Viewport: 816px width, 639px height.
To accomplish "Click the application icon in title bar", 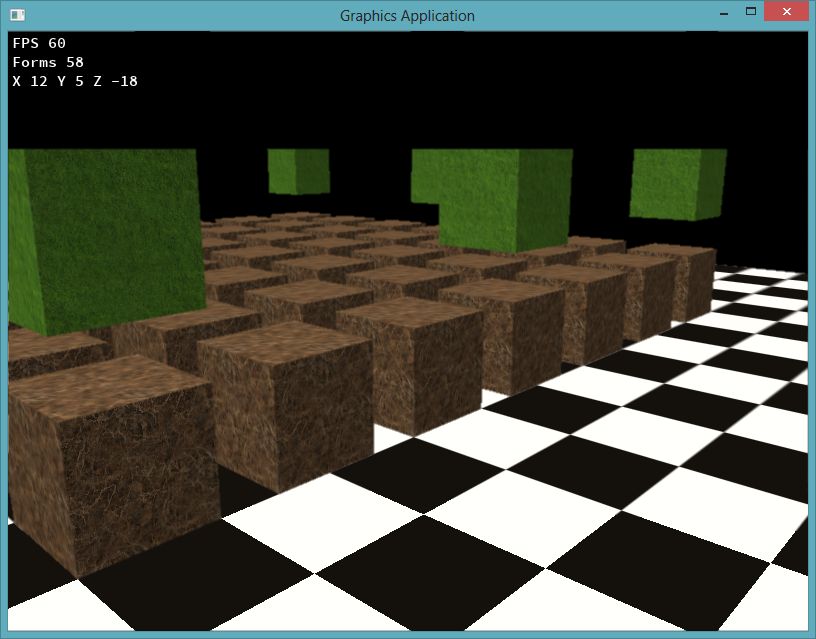I will click(17, 15).
